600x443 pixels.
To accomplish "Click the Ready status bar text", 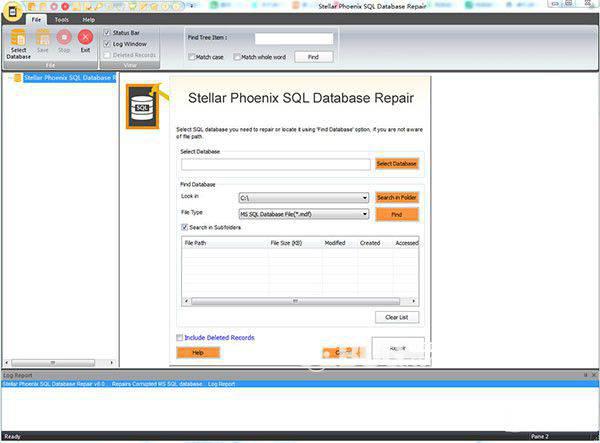I will (x=12, y=436).
